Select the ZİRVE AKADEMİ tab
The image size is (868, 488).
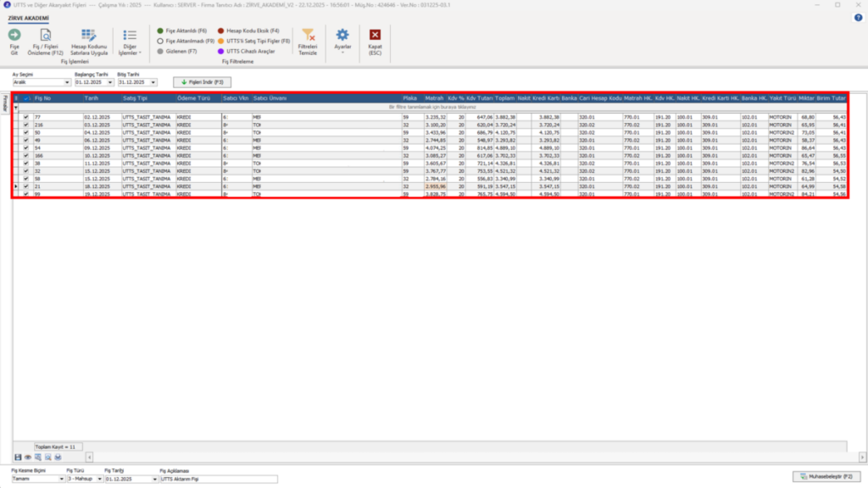click(28, 19)
